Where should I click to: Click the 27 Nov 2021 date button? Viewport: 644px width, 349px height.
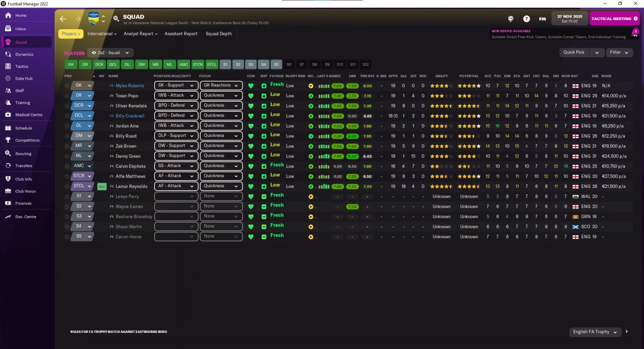click(570, 19)
